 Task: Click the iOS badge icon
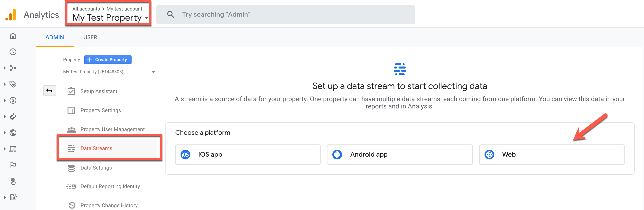[x=185, y=155]
